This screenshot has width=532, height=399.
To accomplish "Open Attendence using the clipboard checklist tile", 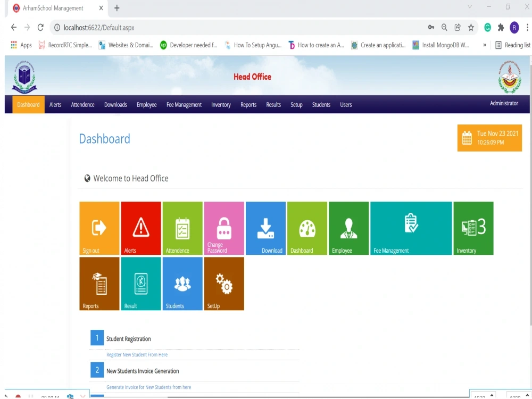I will 182,226.
